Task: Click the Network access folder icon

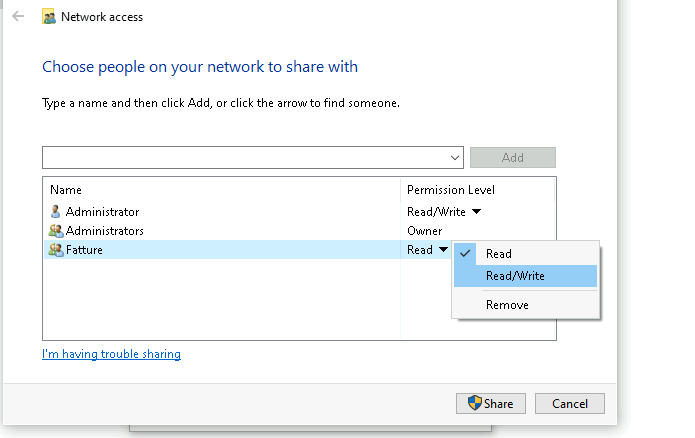Action: pyautogui.click(x=49, y=17)
